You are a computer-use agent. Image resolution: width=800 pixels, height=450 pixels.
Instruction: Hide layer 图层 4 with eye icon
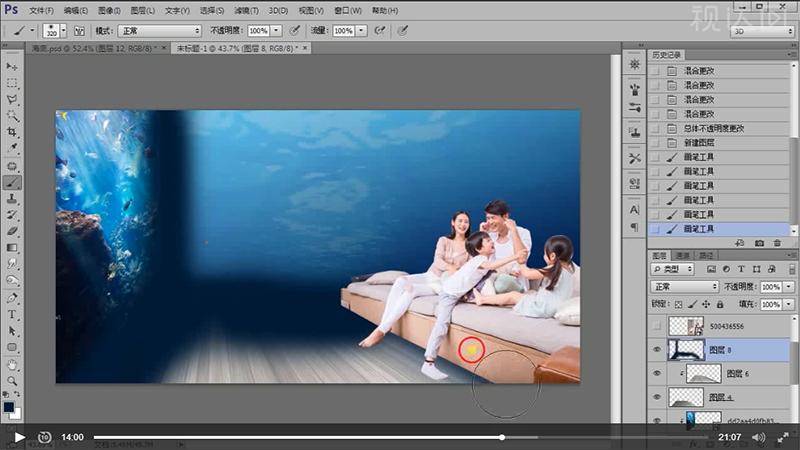pyautogui.click(x=657, y=397)
